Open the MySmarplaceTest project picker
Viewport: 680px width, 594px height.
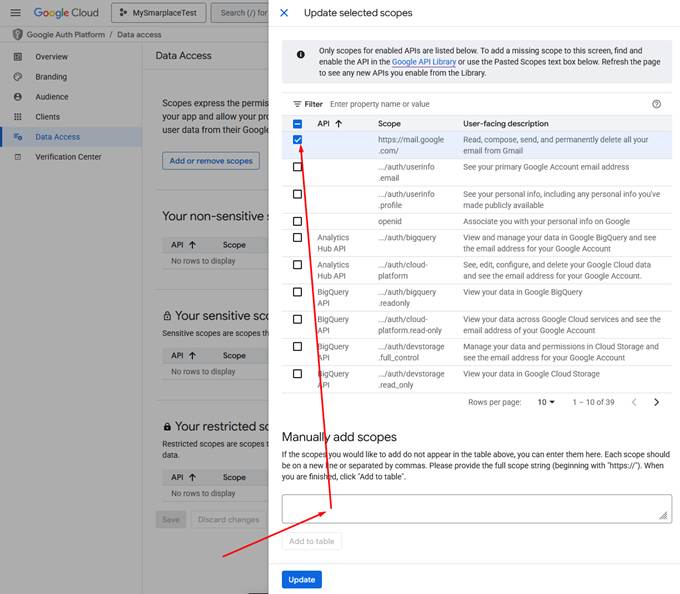(158, 13)
